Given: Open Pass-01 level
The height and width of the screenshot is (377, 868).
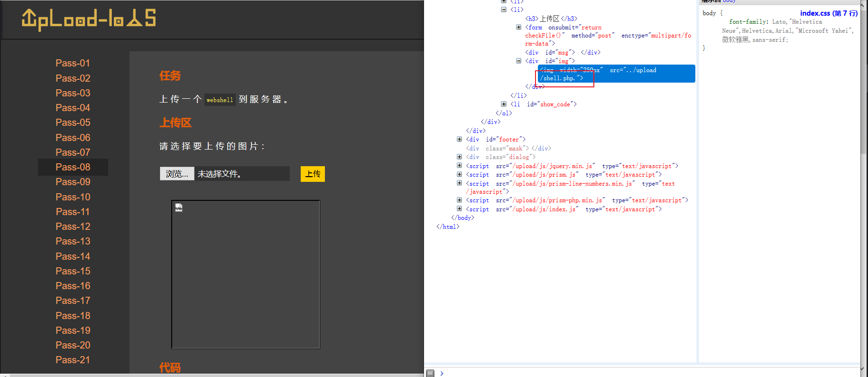Looking at the screenshot, I should click(73, 63).
